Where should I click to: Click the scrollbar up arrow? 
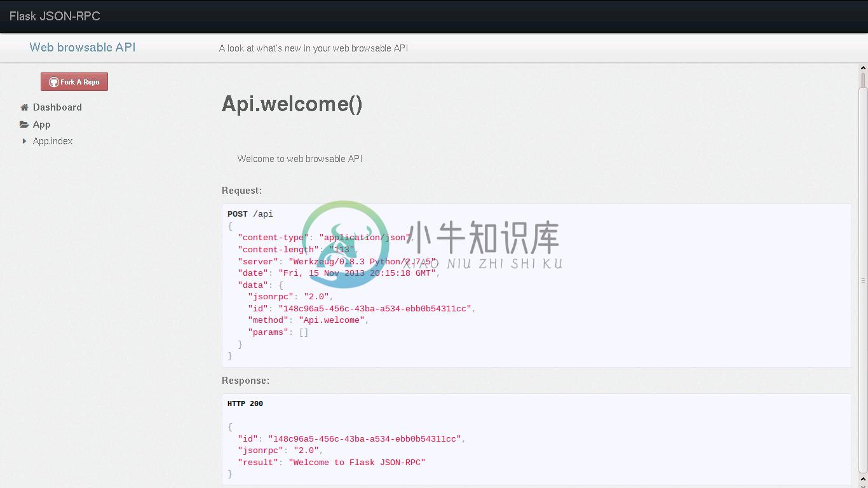point(863,67)
